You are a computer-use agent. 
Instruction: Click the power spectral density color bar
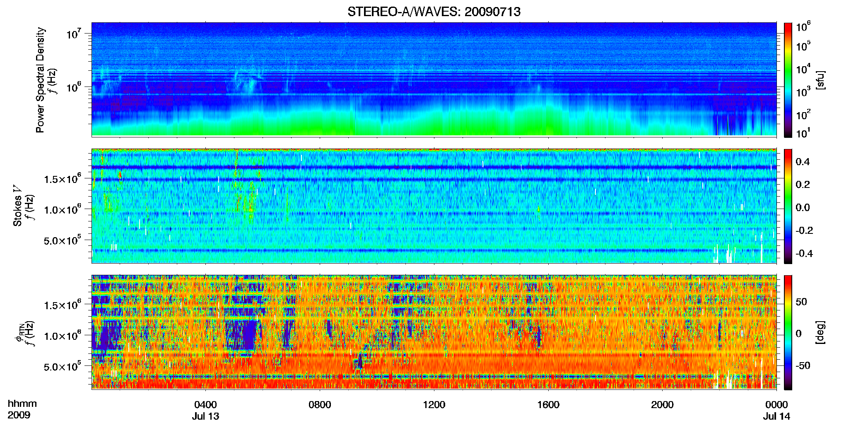tap(788, 80)
